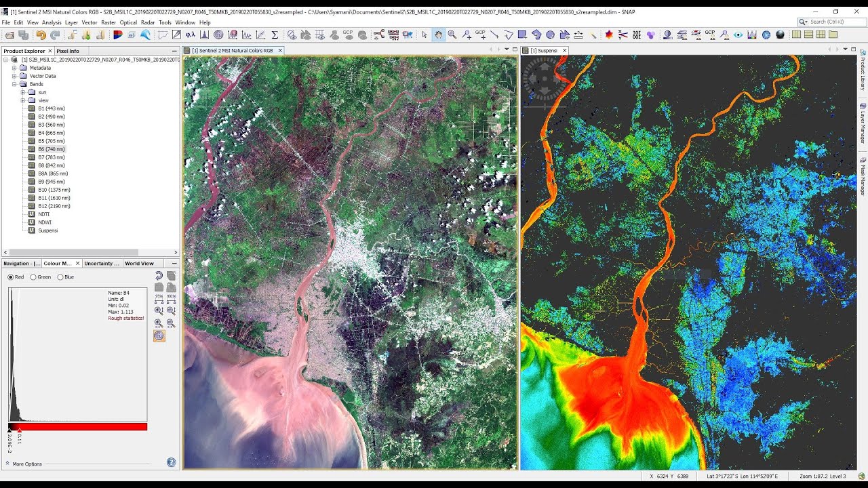
Task: Open the Raster menu
Action: 108,22
